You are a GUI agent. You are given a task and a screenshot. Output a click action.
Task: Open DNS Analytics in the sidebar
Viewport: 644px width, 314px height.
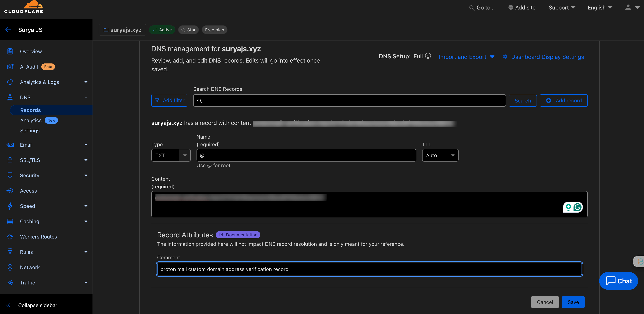coord(31,121)
